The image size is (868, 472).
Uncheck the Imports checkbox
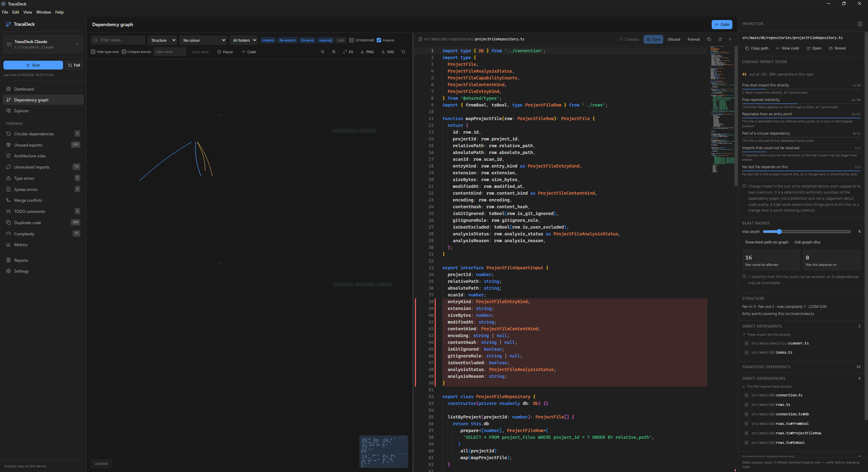[379, 40]
